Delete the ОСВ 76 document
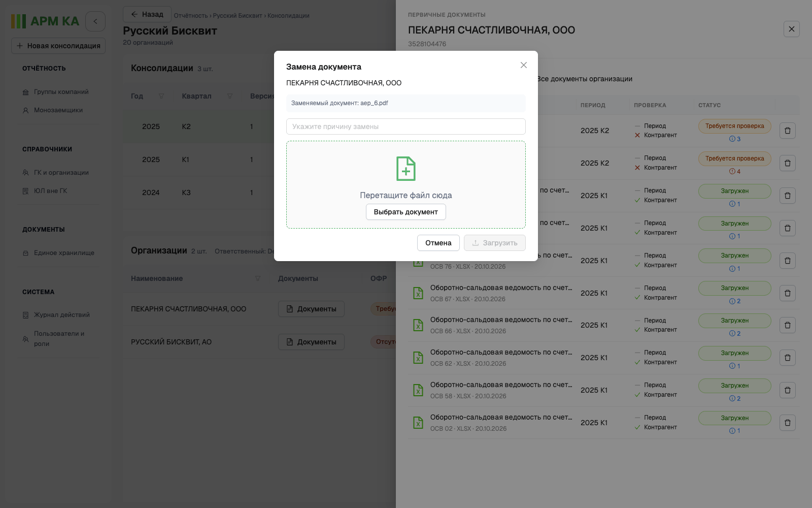Screen dimensions: 812x508 [x=788, y=261]
